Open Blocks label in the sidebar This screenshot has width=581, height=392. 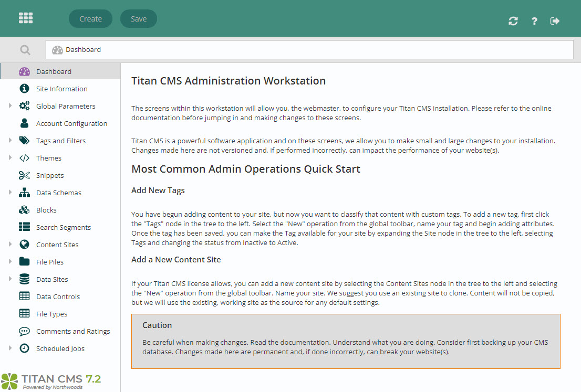pyautogui.click(x=46, y=210)
